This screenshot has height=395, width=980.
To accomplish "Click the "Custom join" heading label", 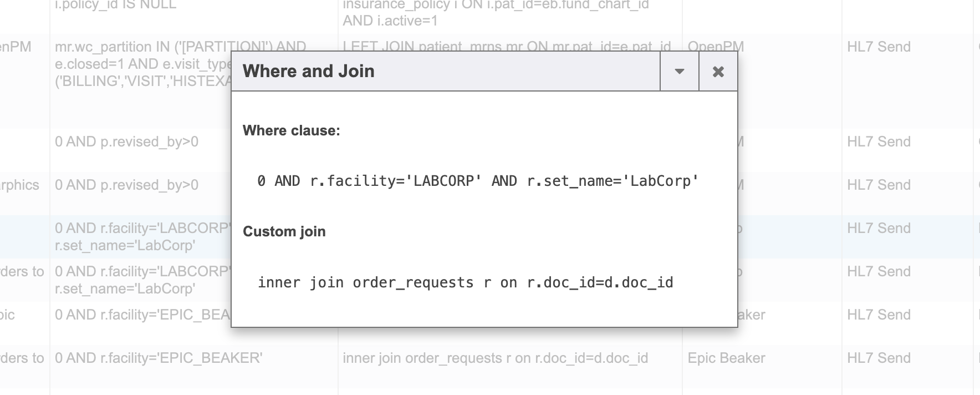I will (284, 232).
